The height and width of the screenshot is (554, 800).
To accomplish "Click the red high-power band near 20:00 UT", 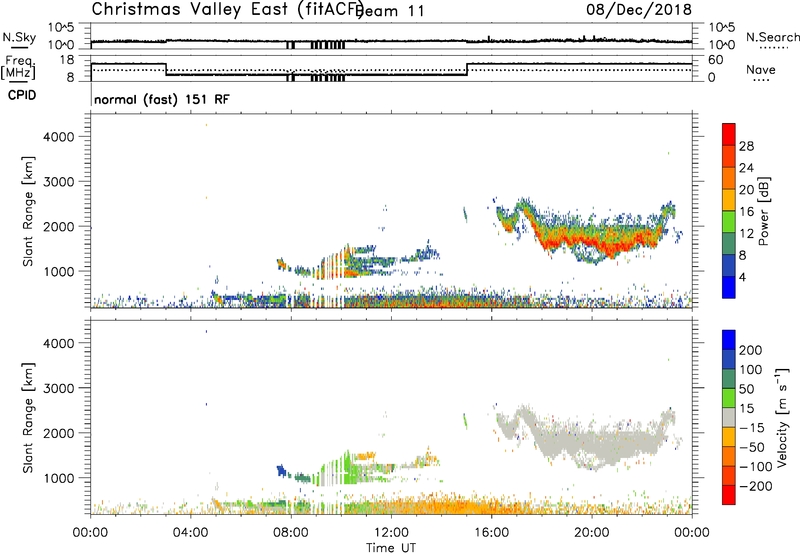I will 597,242.
